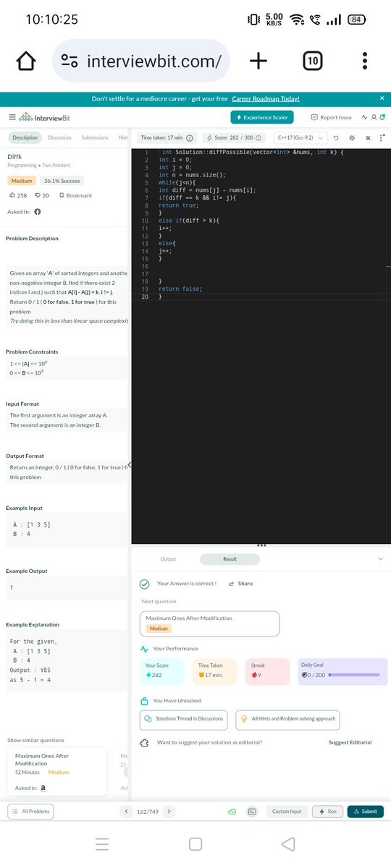Switch to the Output tab
Image resolution: width=391 pixels, height=868 pixels.
(169, 559)
